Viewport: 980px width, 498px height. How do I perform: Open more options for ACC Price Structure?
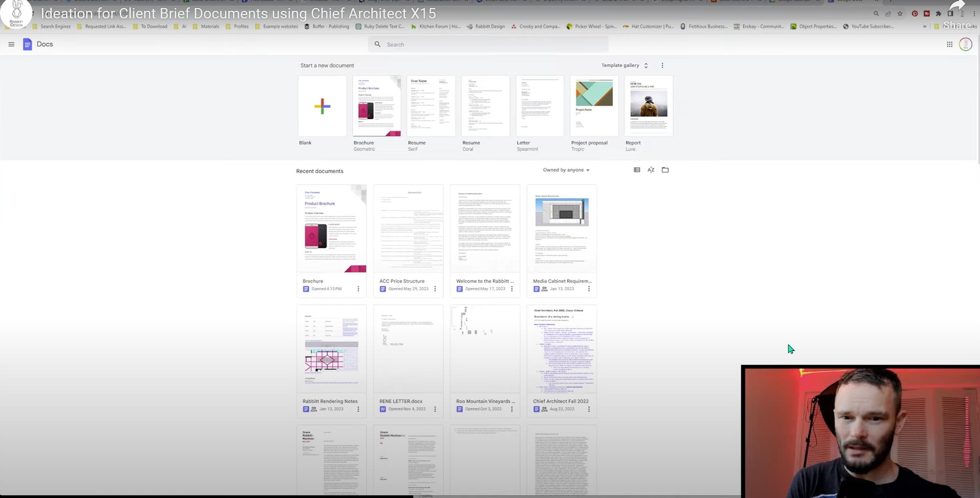[x=435, y=289]
